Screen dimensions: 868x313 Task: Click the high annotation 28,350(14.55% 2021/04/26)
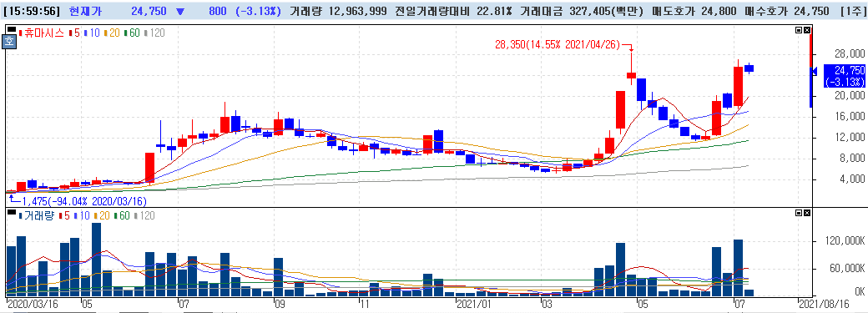tap(558, 44)
